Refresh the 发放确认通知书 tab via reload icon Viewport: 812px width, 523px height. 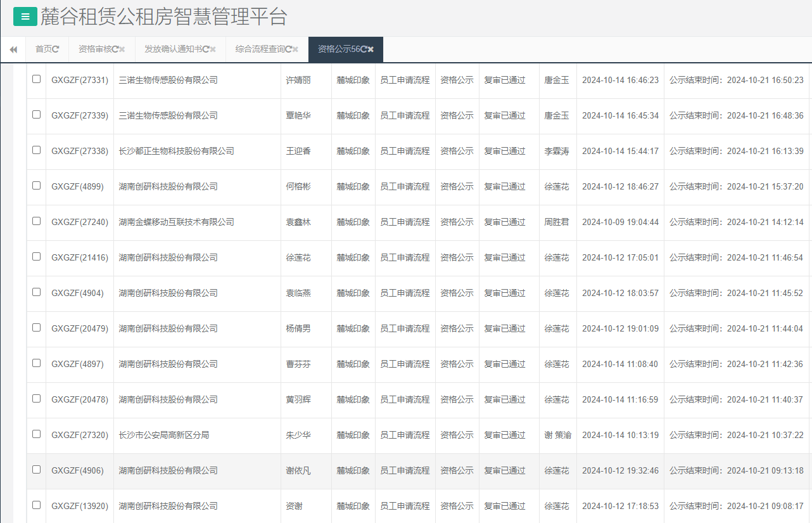pos(206,49)
